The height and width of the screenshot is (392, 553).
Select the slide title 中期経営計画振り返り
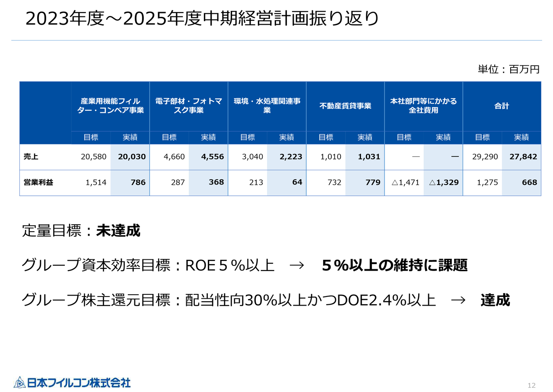[x=202, y=19]
